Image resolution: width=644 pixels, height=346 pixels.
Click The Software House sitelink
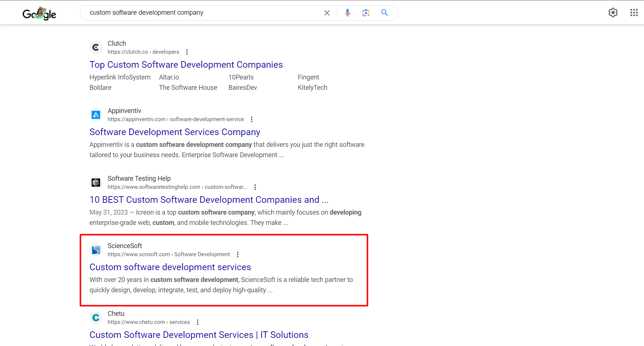tap(188, 88)
